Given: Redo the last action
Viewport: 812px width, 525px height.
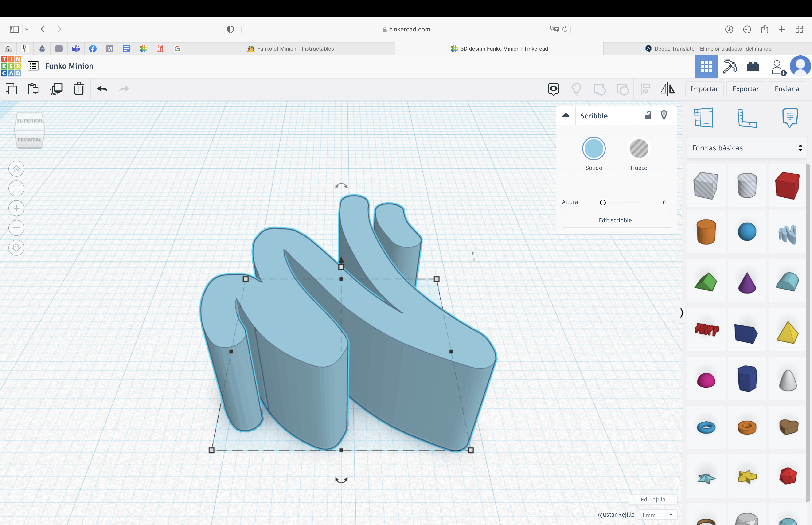Looking at the screenshot, I should coord(124,89).
